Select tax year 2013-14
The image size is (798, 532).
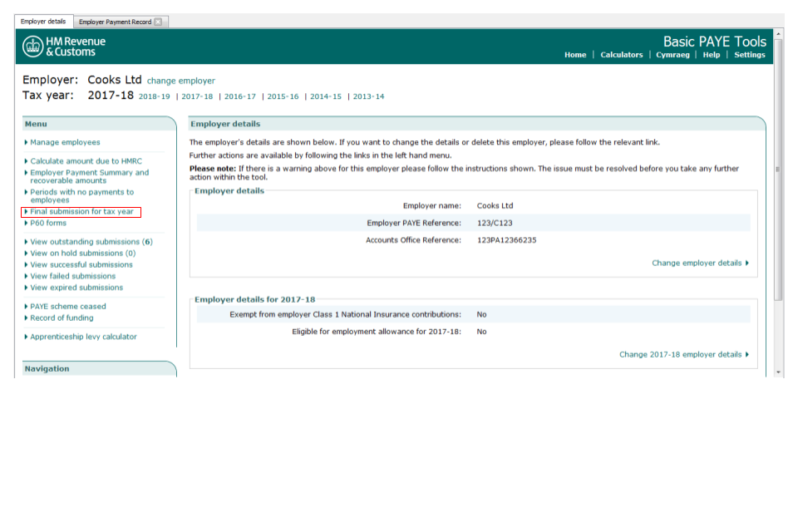[x=368, y=96]
